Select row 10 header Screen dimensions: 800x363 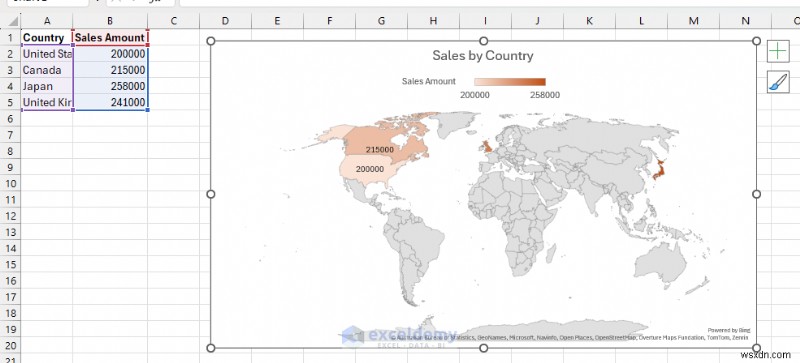(x=10, y=183)
